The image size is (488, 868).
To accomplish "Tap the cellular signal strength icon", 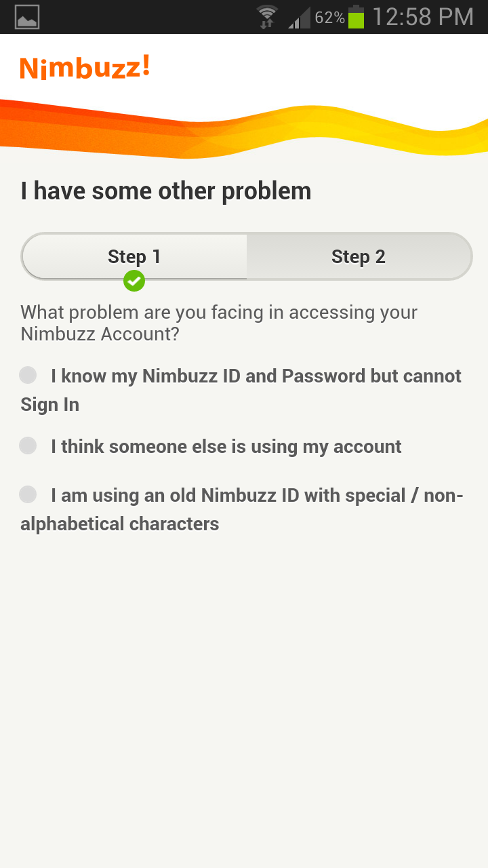I will [299, 18].
